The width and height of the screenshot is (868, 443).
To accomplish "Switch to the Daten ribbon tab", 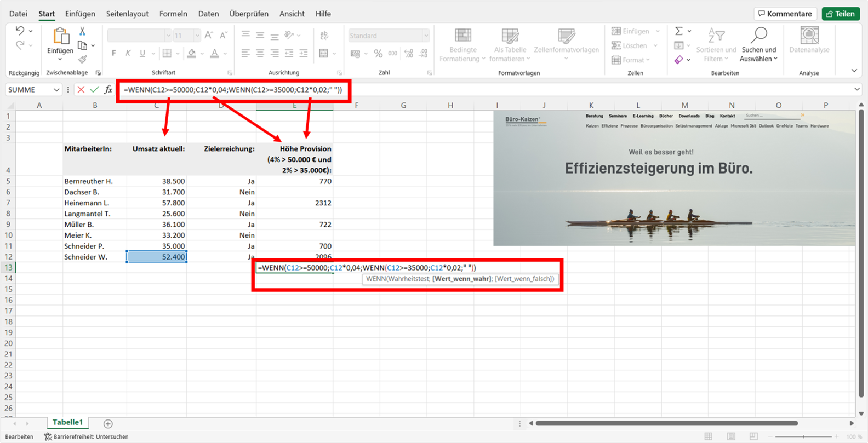I will (x=208, y=14).
